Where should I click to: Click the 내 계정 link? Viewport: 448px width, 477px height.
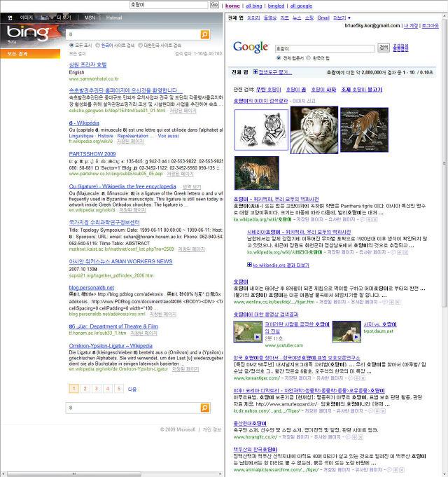click(x=411, y=26)
